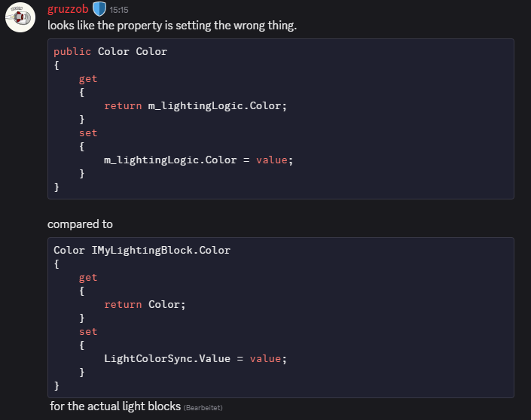Click the "compared to" message line
531x420 pixels.
(80, 224)
